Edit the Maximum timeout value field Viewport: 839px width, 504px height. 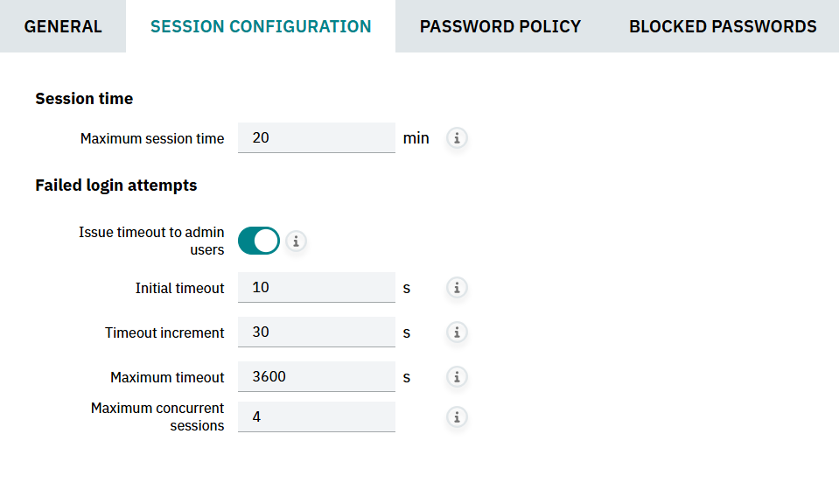point(316,377)
